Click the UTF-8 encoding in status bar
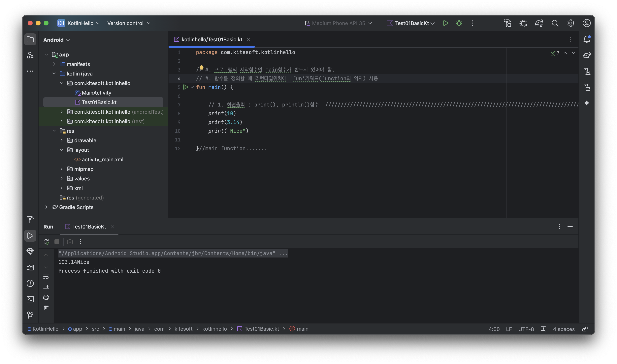This screenshot has width=617, height=364. (x=526, y=329)
